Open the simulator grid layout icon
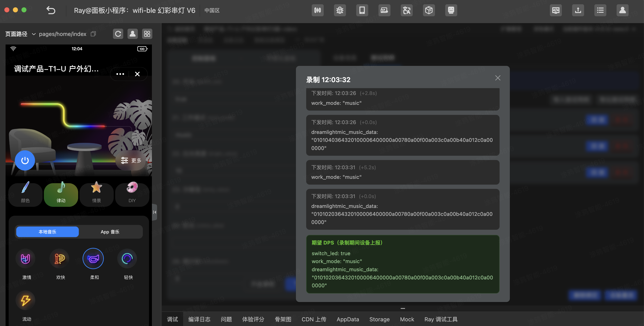The width and height of the screenshot is (644, 326). 147,34
